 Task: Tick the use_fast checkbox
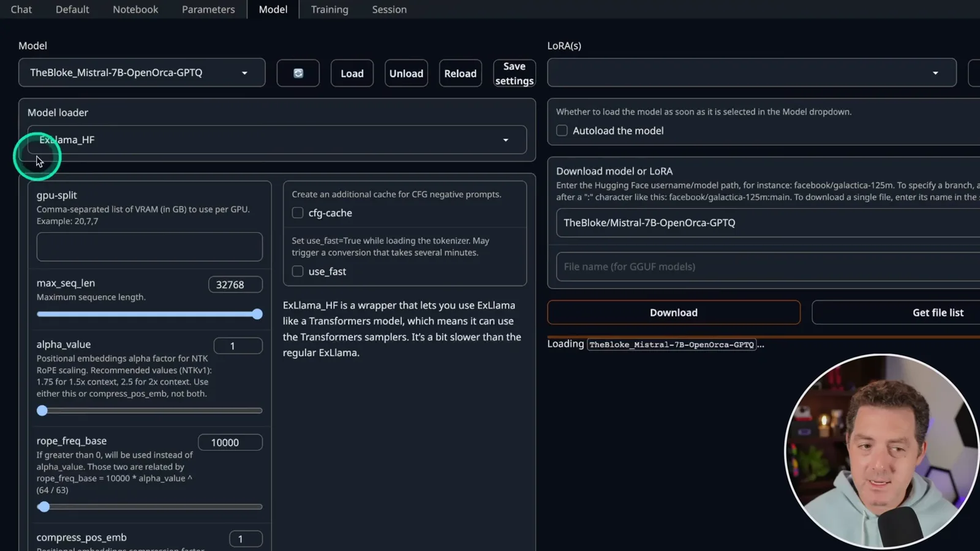(298, 271)
